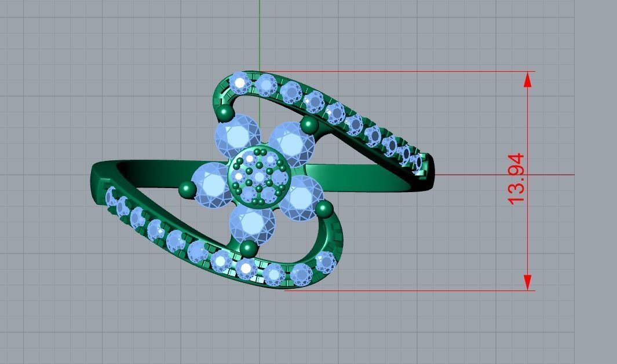Pick the left petal gemstone of the flower
Viewport: 617px width, 364px height.
click(211, 185)
